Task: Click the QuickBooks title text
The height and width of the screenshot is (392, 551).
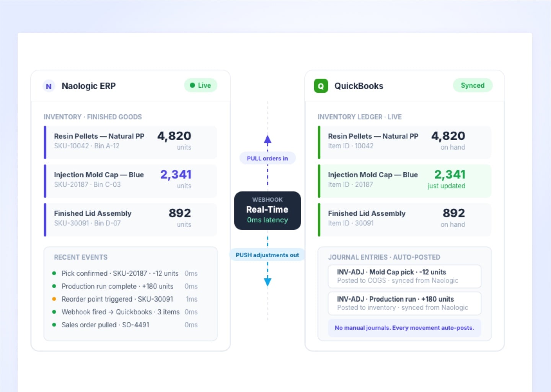Action: coord(359,86)
